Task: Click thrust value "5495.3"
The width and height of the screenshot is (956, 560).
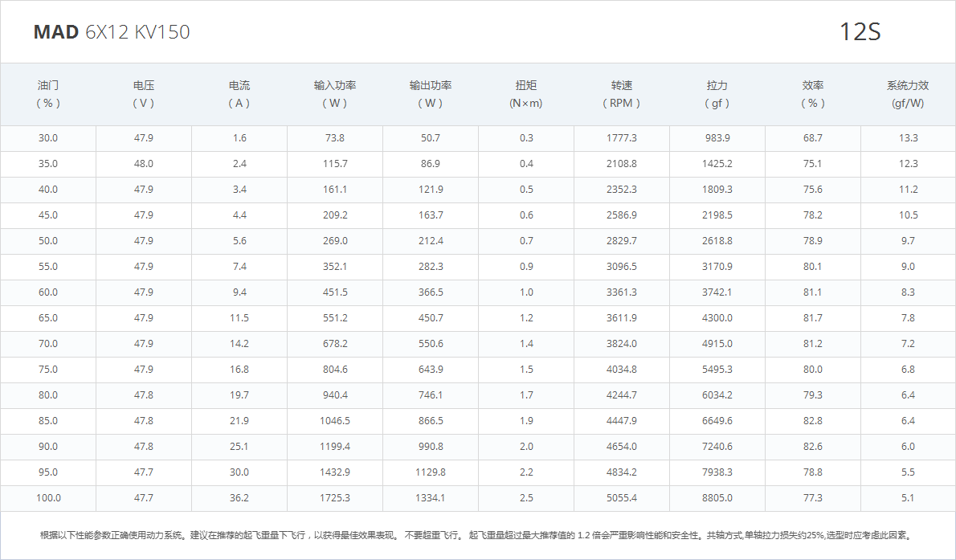Action: point(717,369)
